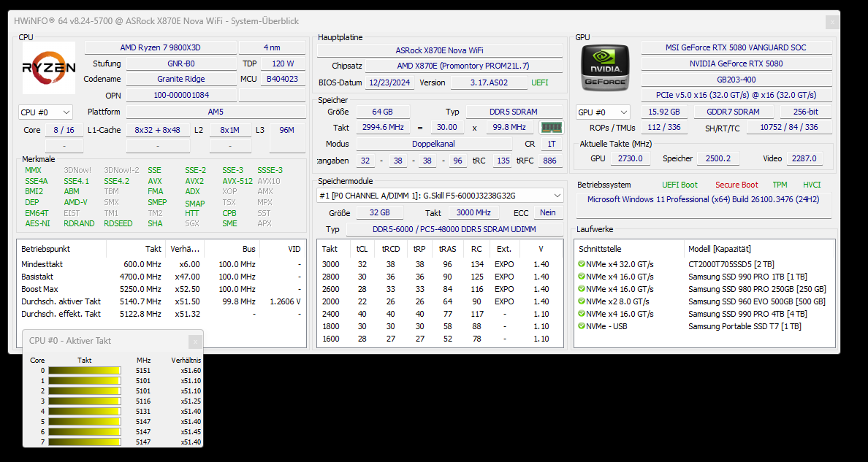The width and height of the screenshot is (868, 462).
Task: Select the Boost Max row
Action: 161,289
